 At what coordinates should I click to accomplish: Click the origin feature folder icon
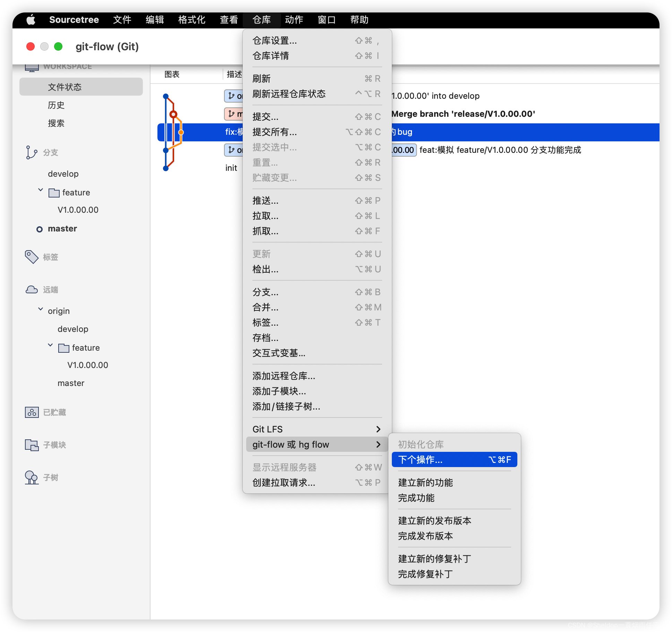pos(64,348)
